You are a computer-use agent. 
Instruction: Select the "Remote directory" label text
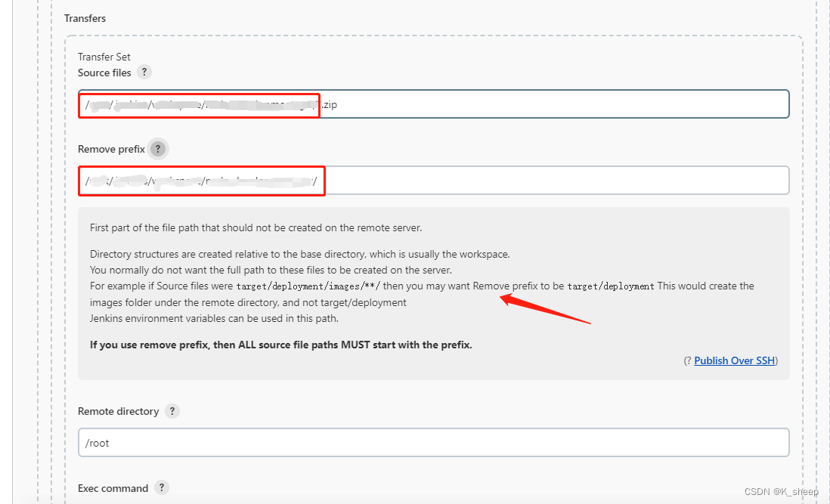pyautogui.click(x=118, y=412)
